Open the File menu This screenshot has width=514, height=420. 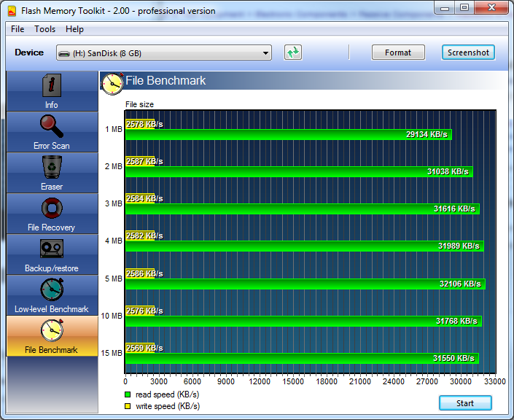coord(17,29)
